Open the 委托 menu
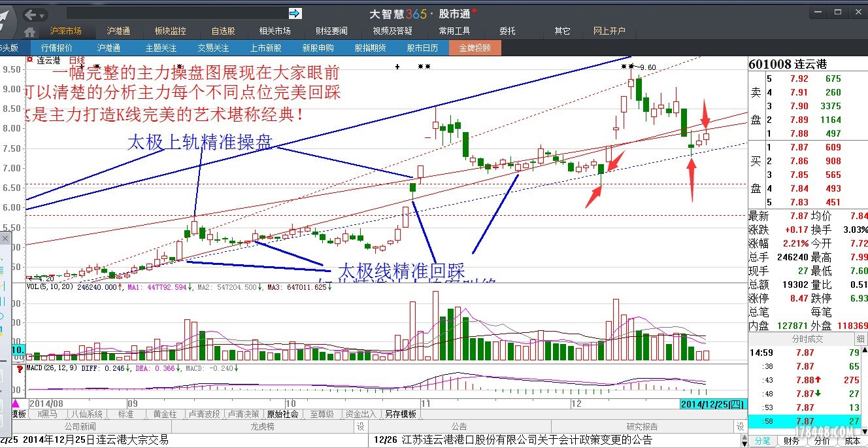 [507, 31]
